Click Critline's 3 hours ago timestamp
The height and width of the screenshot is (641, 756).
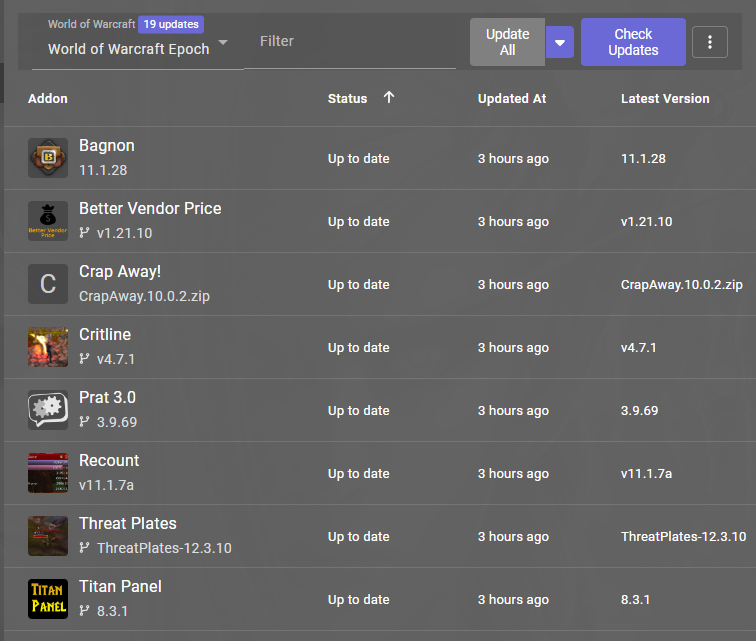tap(513, 348)
